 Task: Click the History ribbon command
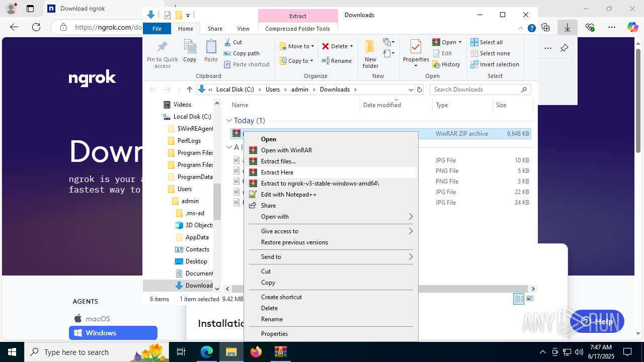pos(446,64)
